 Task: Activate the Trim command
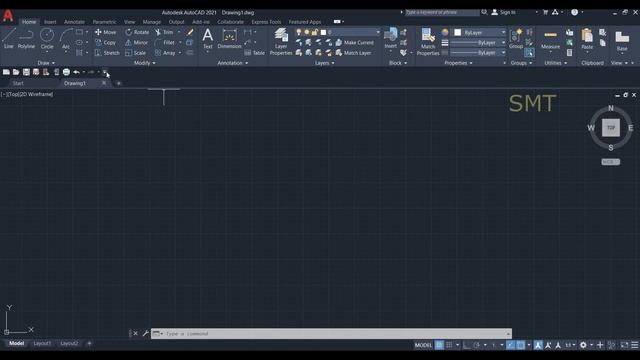(x=164, y=32)
